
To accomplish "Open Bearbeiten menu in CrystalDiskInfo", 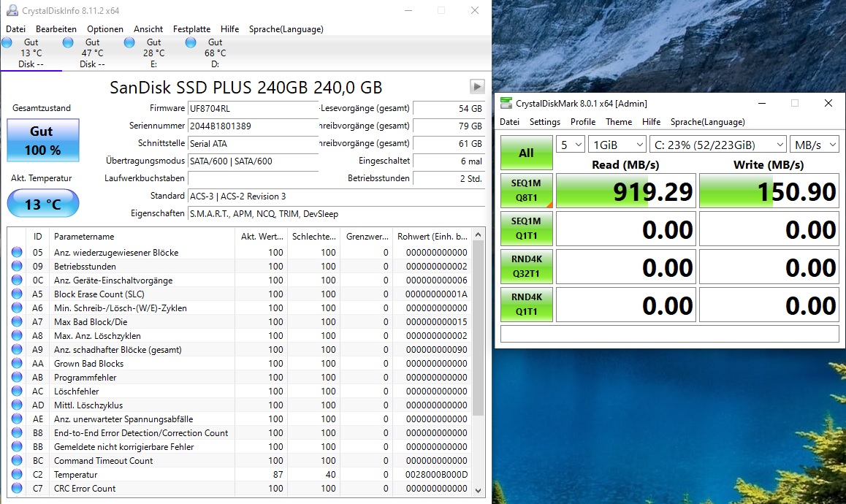I will tap(56, 29).
